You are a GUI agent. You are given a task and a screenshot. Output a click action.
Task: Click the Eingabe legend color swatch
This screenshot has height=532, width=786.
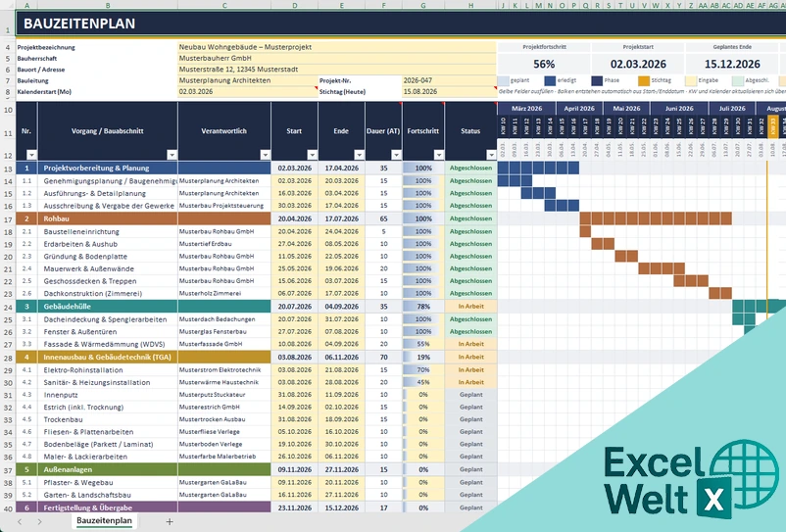tap(691, 80)
